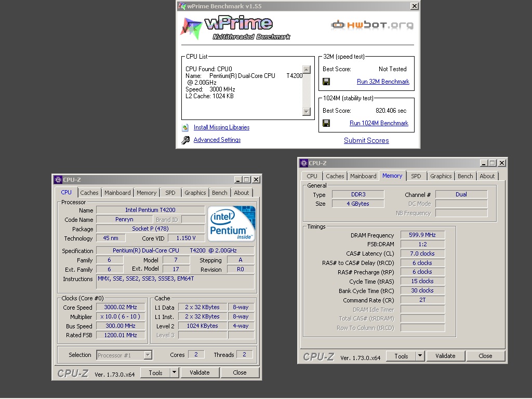Viewport: 532px width, 399px height.
Task: Minimize the right CPU-Z window
Action: [484, 163]
